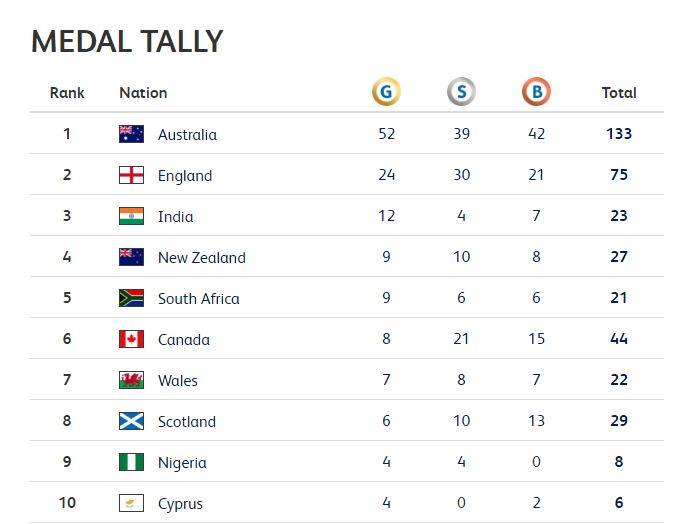
Task: Click the Scotland saltire flag icon
Action: tap(131, 421)
